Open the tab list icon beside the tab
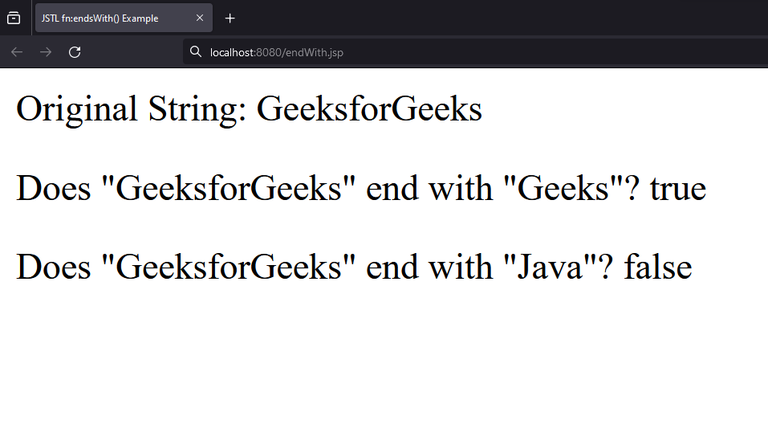Screen dimensions: 768x437 (x=14, y=18)
